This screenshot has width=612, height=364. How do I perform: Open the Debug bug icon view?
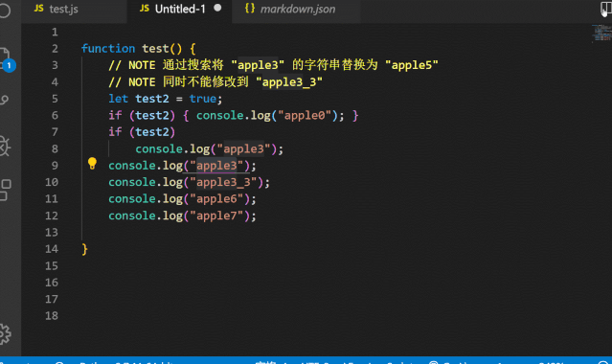coord(5,147)
